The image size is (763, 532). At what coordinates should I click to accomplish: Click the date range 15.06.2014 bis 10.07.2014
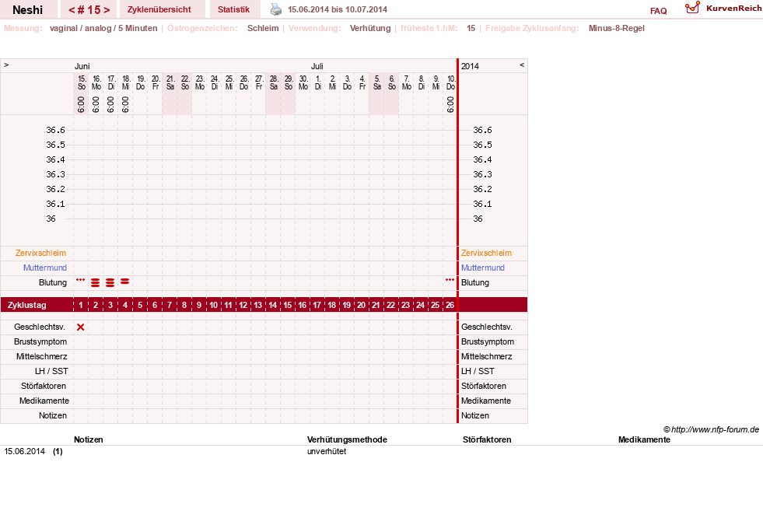pos(338,10)
